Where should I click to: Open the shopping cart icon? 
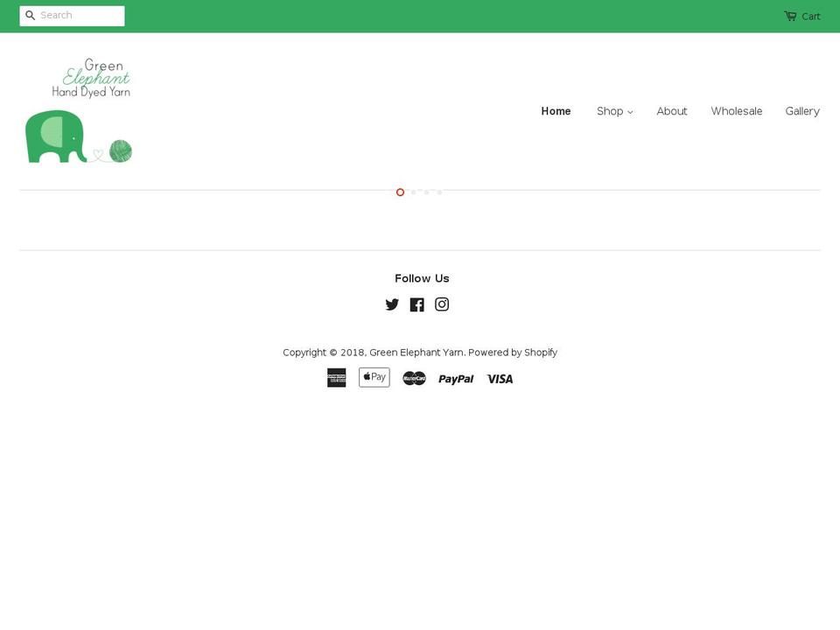pyautogui.click(x=790, y=16)
